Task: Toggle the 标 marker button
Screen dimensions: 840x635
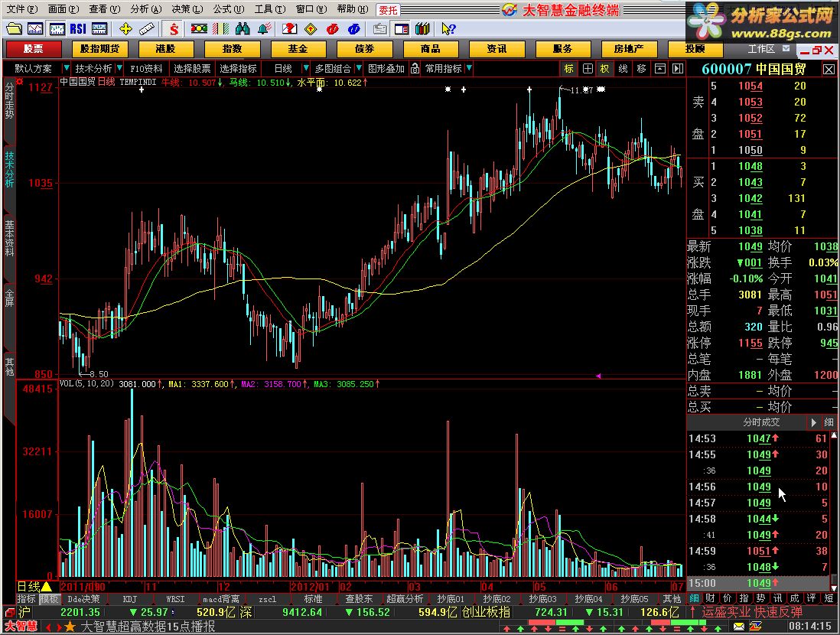Action: click(x=569, y=69)
